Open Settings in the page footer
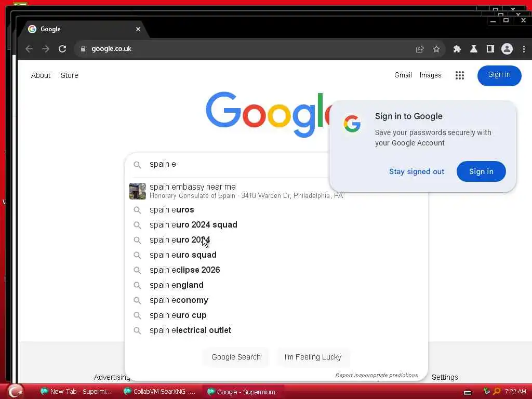This screenshot has height=399, width=532. 445,377
